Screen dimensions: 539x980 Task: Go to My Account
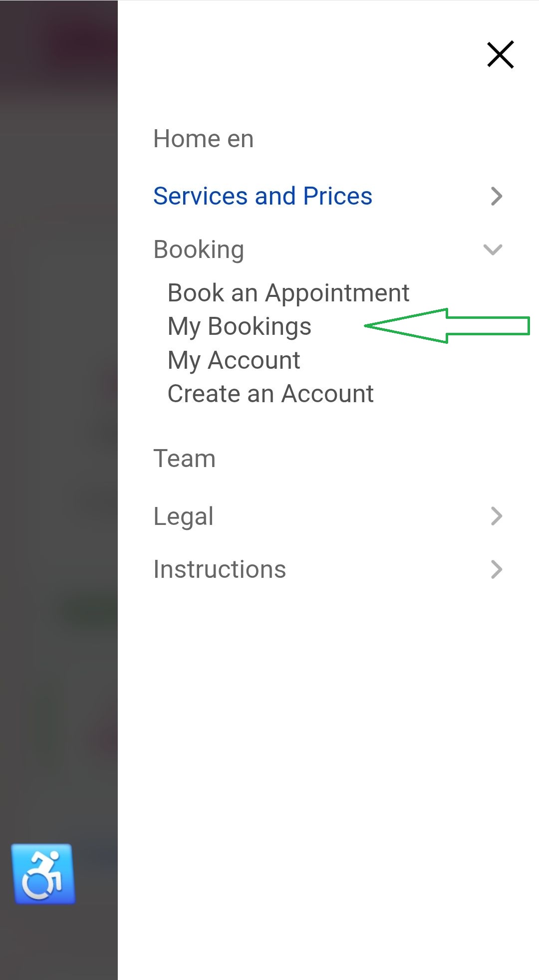point(234,360)
